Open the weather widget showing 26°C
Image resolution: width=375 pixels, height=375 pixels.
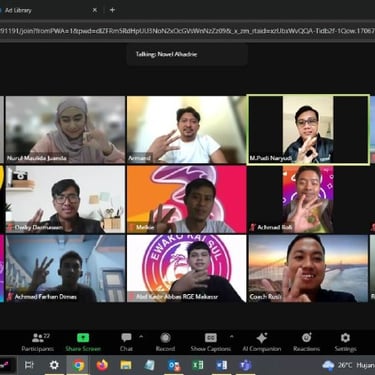coord(349,365)
